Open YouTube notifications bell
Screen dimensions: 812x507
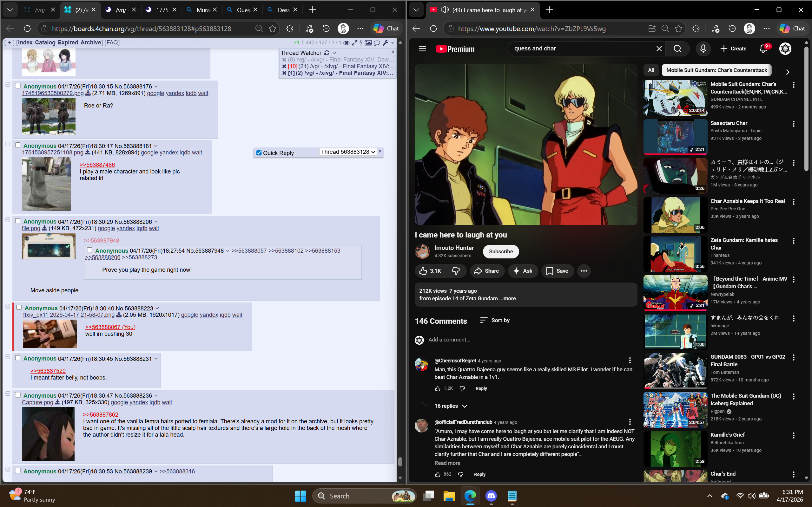pyautogui.click(x=763, y=49)
